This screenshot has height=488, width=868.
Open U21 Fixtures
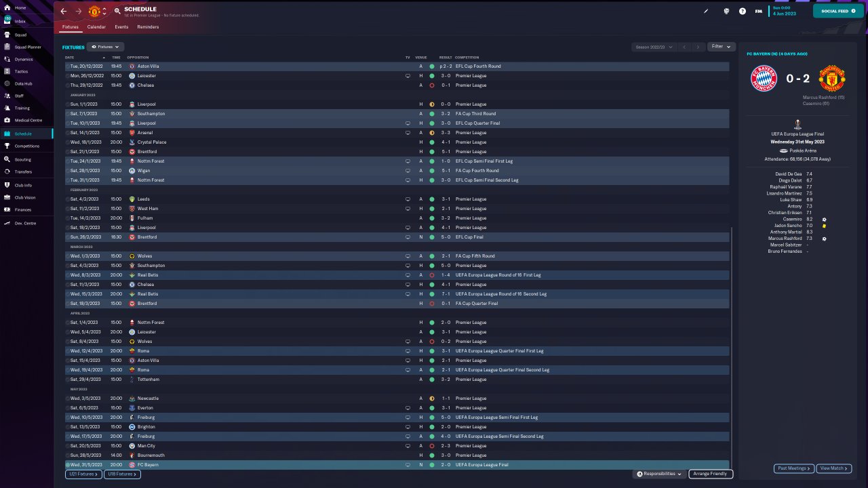click(84, 474)
